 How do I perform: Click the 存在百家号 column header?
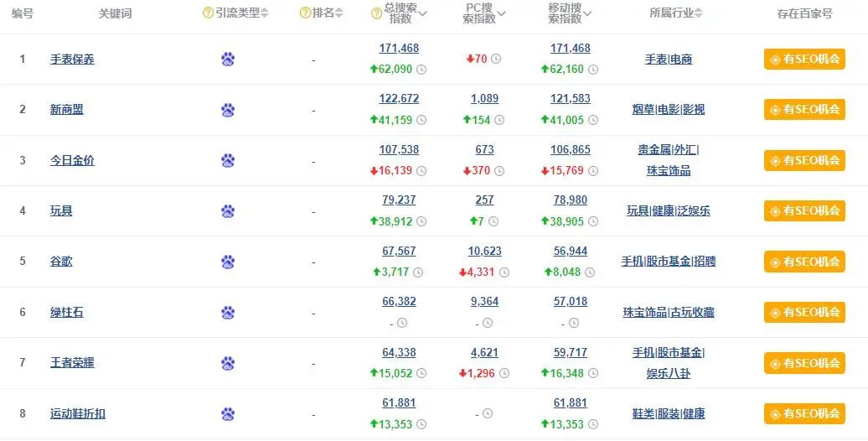point(805,14)
